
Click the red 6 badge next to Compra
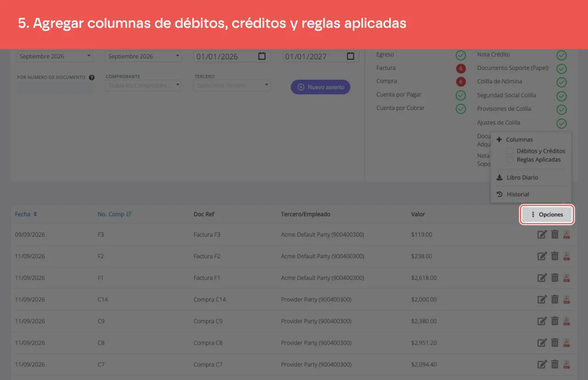point(461,82)
